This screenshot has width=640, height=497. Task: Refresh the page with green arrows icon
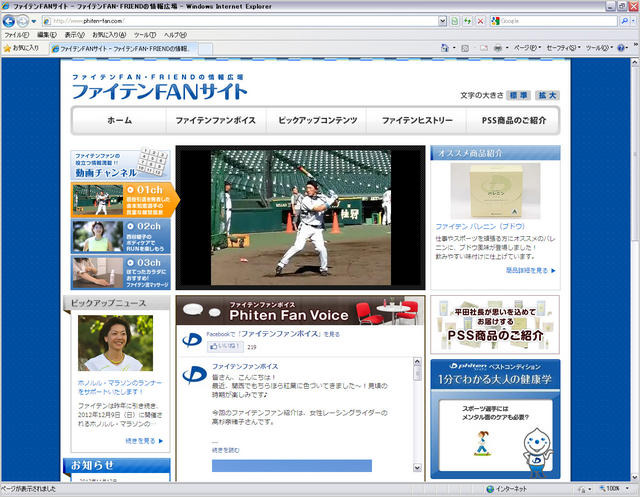467,21
